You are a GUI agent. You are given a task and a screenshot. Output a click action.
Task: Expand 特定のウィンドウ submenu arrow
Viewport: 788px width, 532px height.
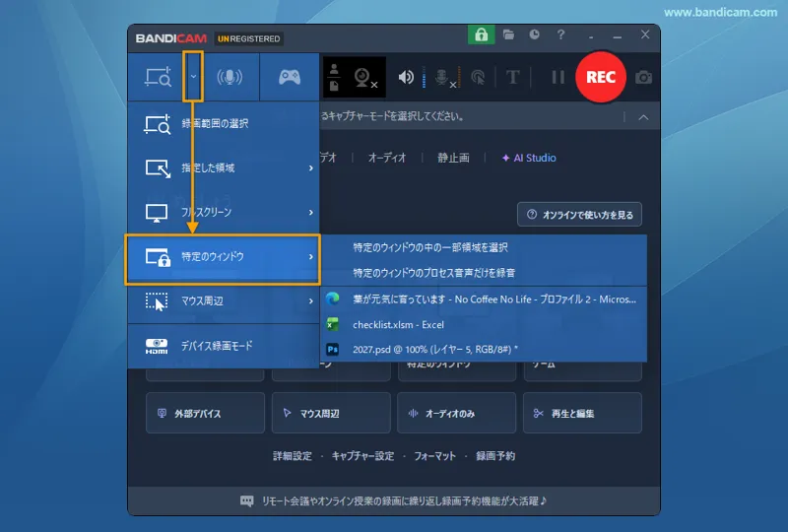(x=311, y=257)
